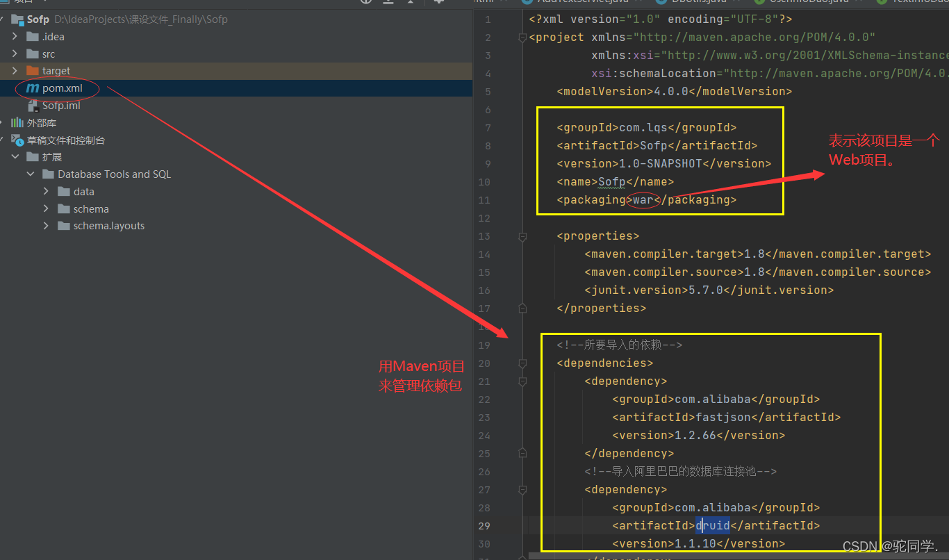The width and height of the screenshot is (949, 560).
Task: Click fold marker at closing properties line 17
Action: pos(522,308)
